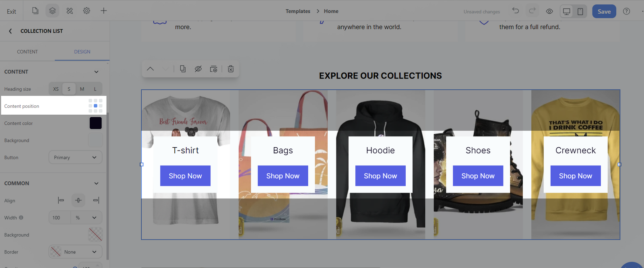Click the EXPLORE OUR COLLECTIONS heading

380,76
